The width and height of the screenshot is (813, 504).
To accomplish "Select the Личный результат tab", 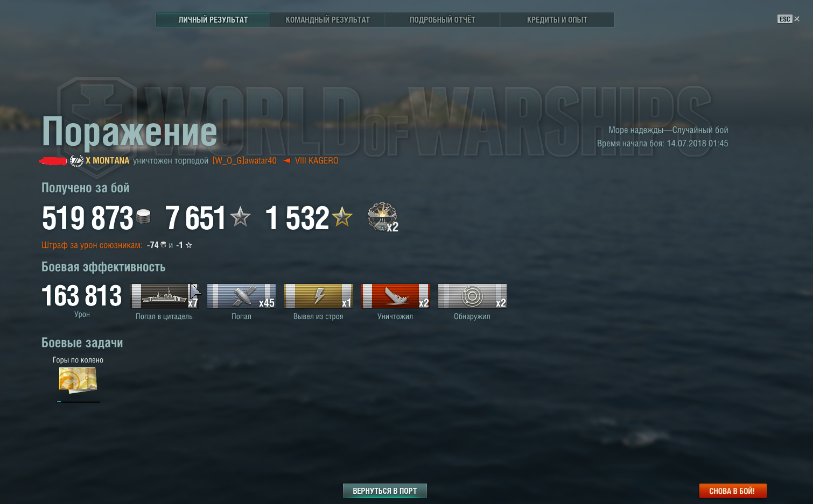I will (213, 20).
